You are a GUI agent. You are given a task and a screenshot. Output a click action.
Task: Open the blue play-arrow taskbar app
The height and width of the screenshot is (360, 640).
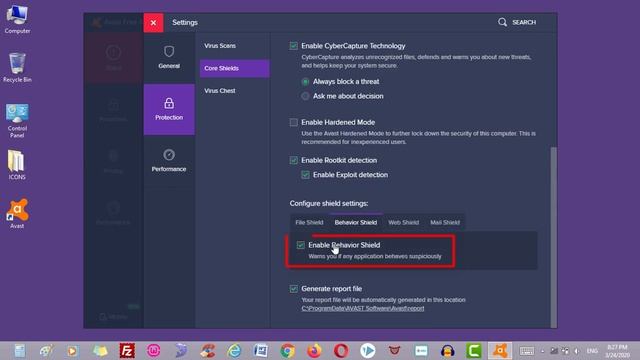[367, 351]
